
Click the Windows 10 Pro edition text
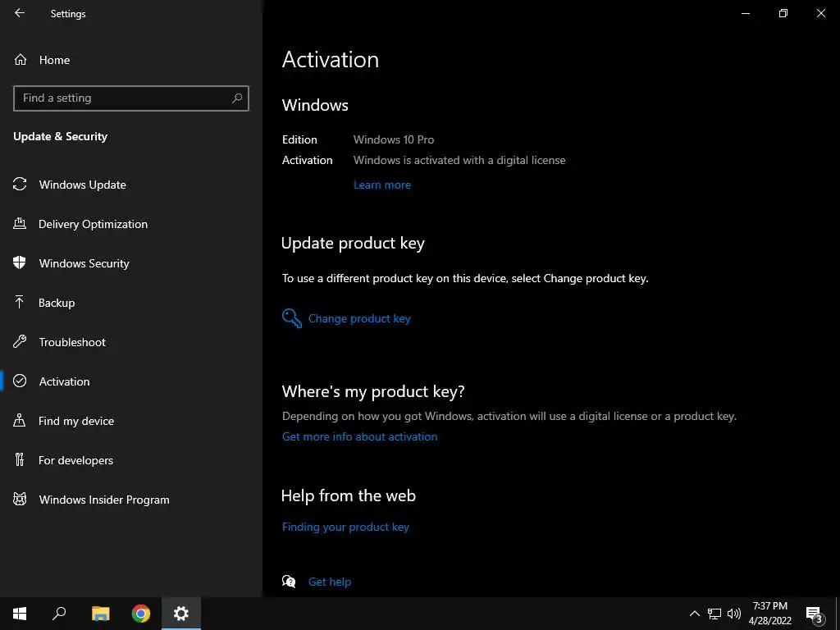394,139
